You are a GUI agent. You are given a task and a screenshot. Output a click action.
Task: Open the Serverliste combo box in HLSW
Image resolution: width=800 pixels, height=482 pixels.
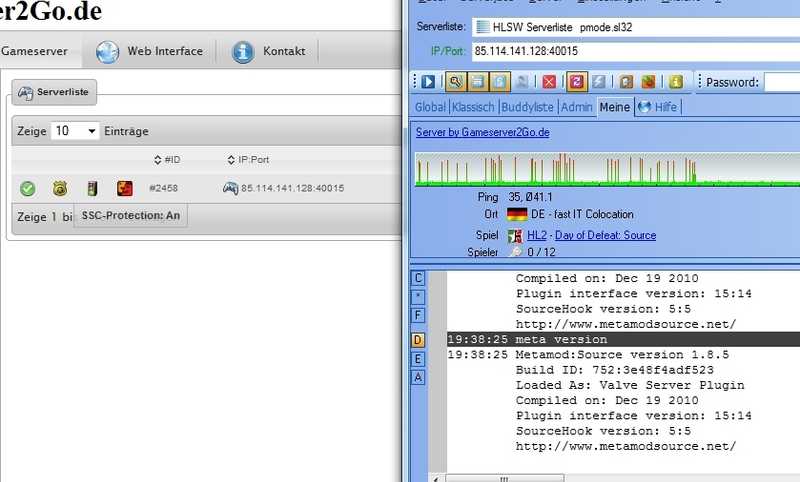click(636, 27)
